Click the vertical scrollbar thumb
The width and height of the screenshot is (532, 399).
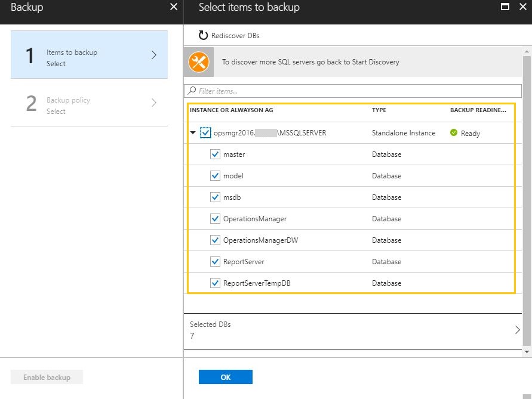pyautogui.click(x=527, y=200)
